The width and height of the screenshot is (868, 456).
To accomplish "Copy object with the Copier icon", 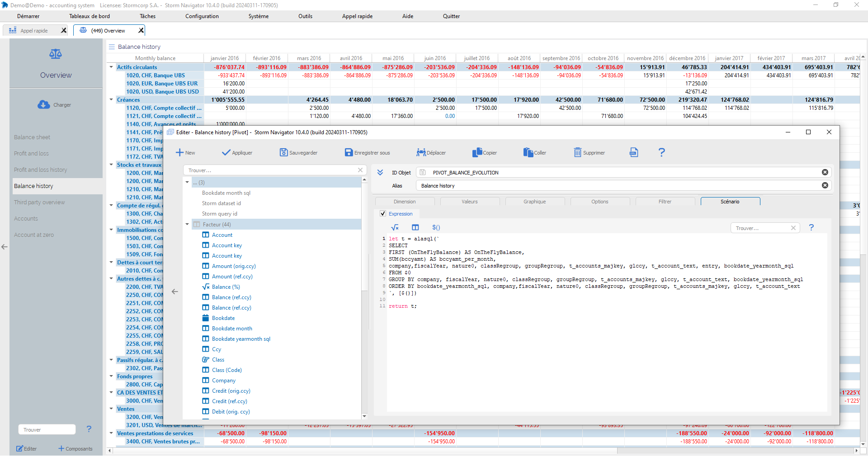I will click(477, 153).
